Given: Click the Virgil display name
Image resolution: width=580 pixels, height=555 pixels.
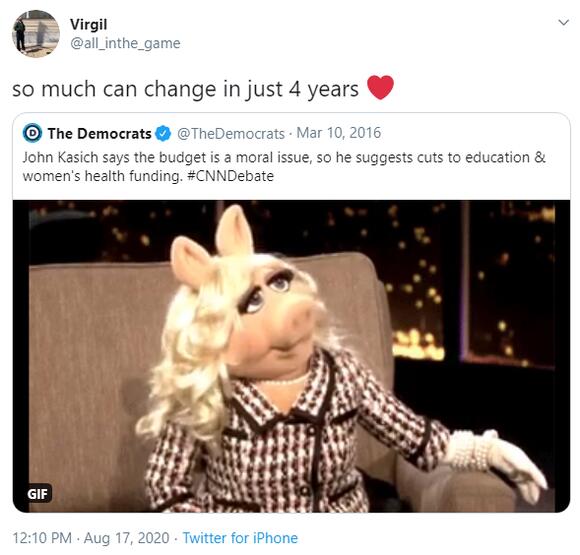Looking at the screenshot, I should [88, 25].
